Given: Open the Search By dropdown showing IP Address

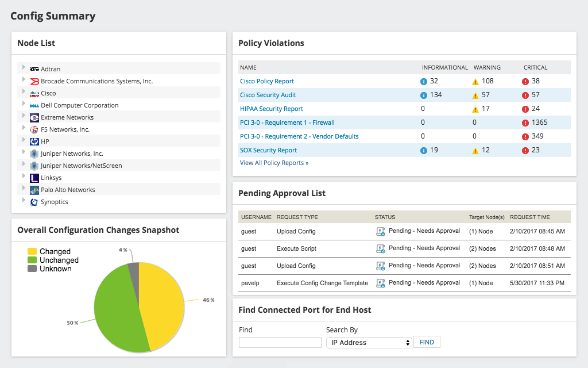Looking at the screenshot, I should point(368,342).
